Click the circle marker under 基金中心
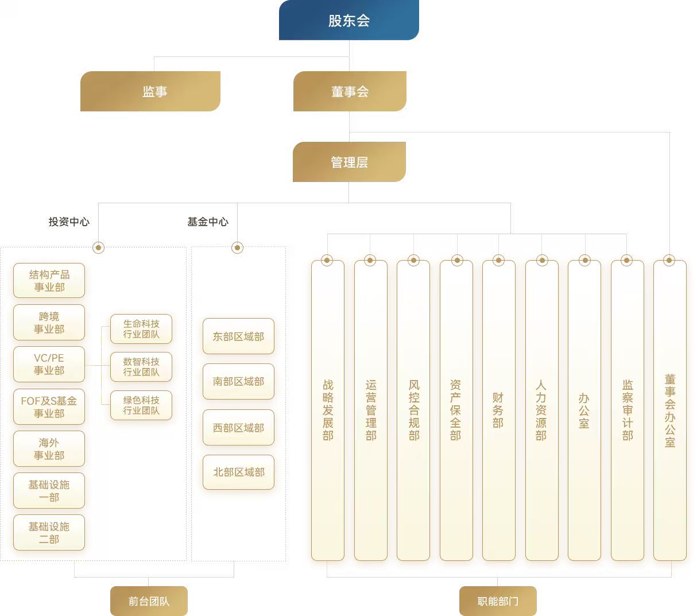 click(x=237, y=247)
